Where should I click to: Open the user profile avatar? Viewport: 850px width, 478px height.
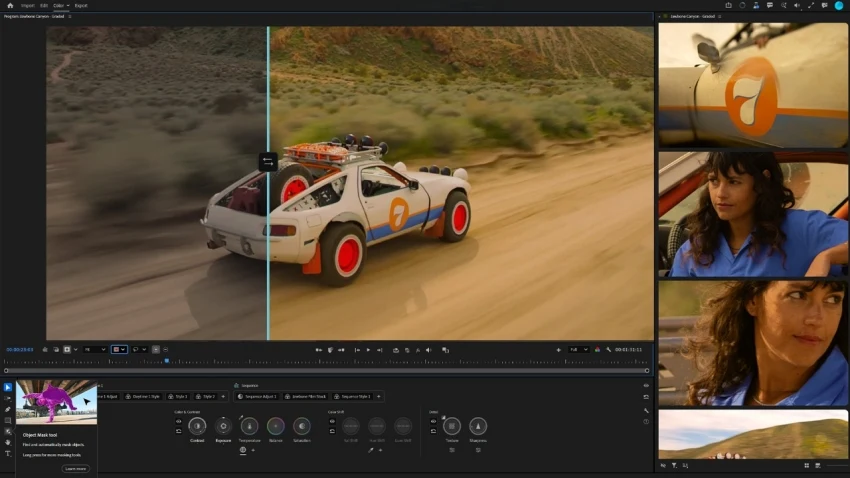click(839, 5)
